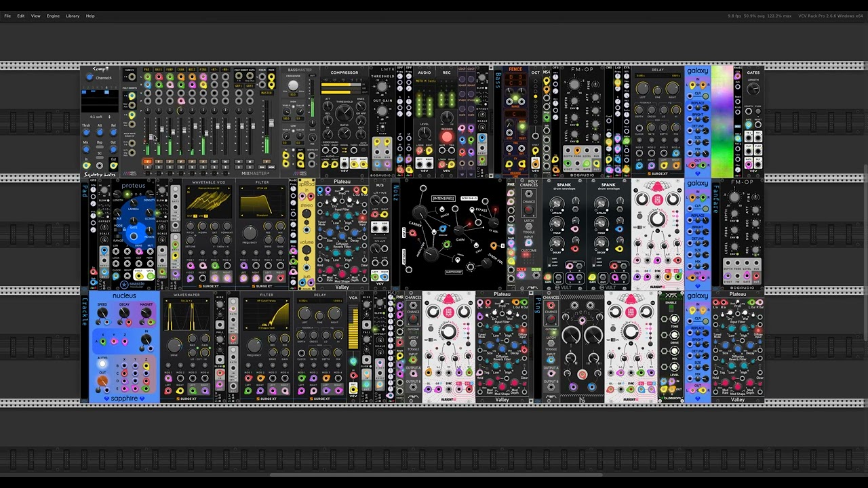This screenshot has height=488, width=868.
Task: Click the Waveshaper drive knob
Action: [174, 345]
